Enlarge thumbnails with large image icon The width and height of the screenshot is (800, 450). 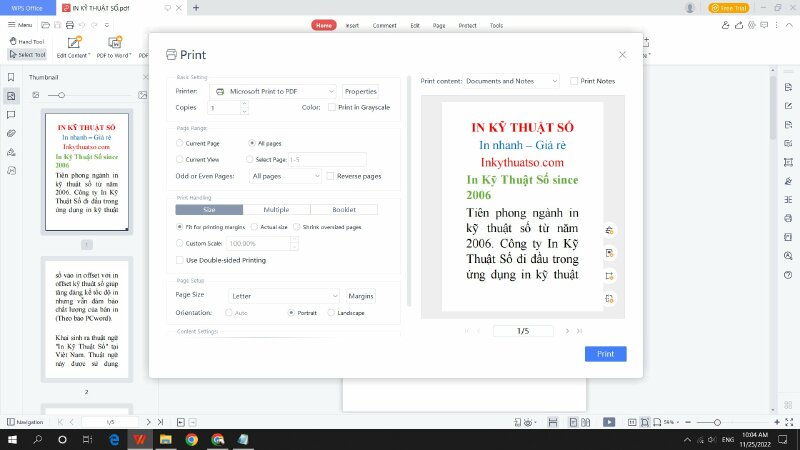point(143,95)
